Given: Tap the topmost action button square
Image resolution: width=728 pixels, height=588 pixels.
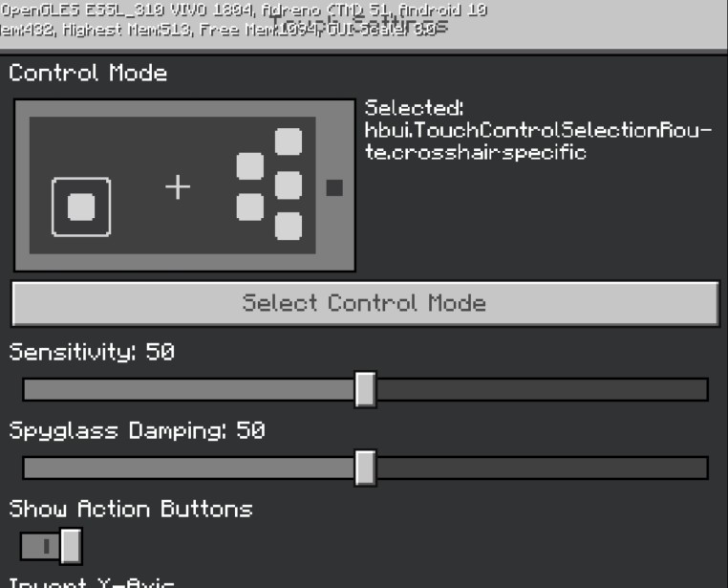Looking at the screenshot, I should (x=289, y=142).
